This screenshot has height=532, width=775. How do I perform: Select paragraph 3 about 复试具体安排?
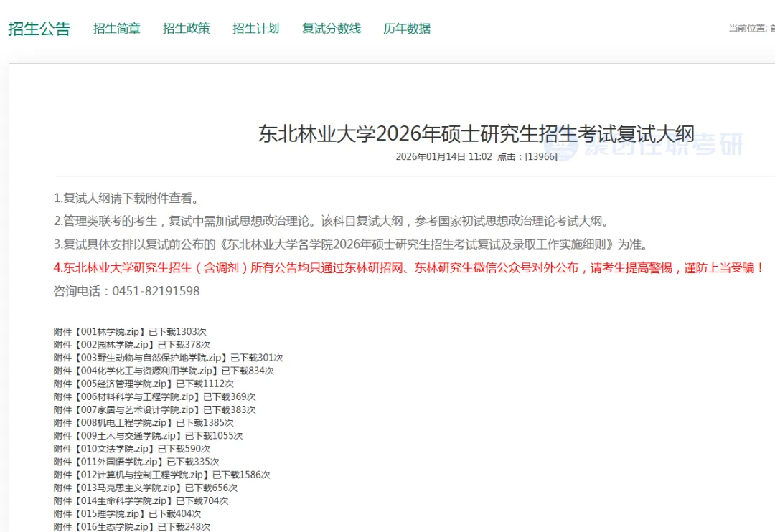pos(352,244)
